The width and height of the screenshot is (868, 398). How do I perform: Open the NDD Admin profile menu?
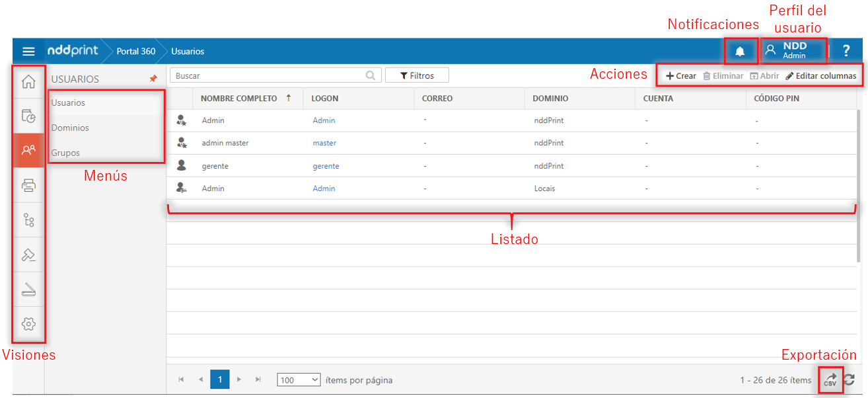click(794, 51)
